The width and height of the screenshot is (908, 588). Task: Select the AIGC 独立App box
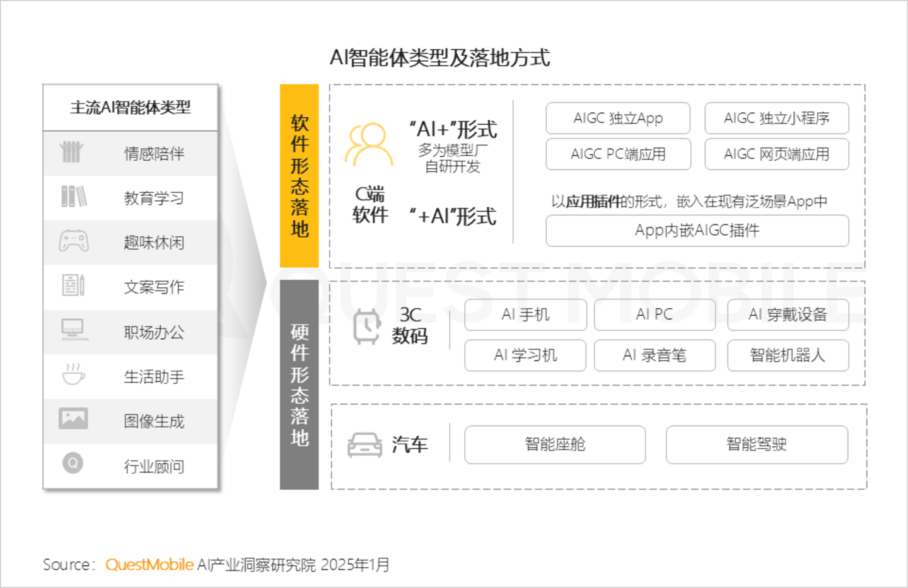coord(618,118)
